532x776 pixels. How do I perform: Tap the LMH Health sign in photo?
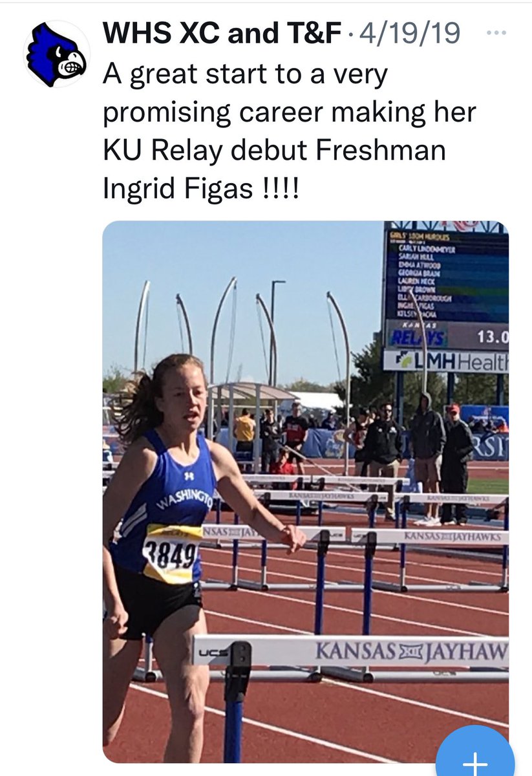click(446, 361)
